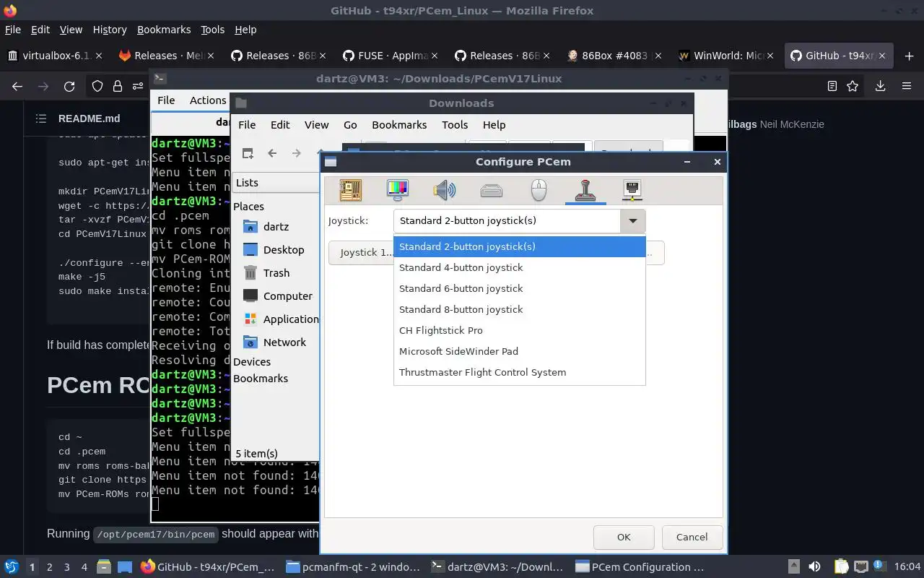Open Firefox History menu
The image size is (924, 578).
coord(110,30)
